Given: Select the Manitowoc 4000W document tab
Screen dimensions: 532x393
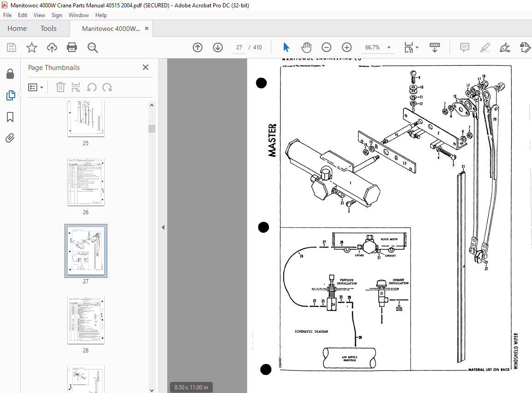Looking at the screenshot, I should point(111,29).
